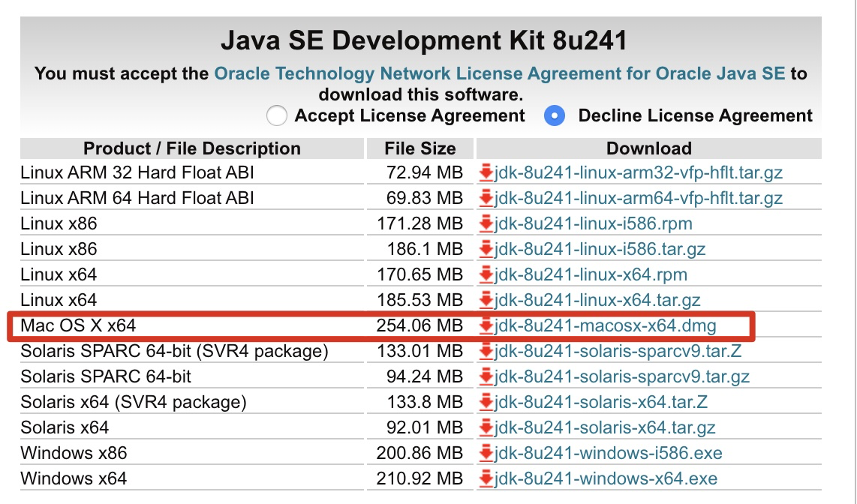
Task: Click download icon for solaris-sparcv9.tar.gz
Action: pos(486,376)
